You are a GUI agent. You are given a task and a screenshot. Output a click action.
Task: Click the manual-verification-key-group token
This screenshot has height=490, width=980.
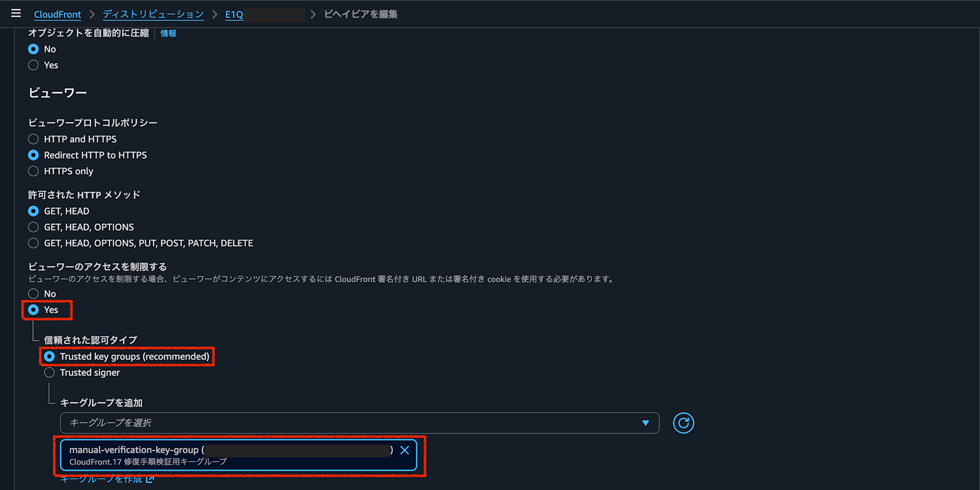click(238, 455)
